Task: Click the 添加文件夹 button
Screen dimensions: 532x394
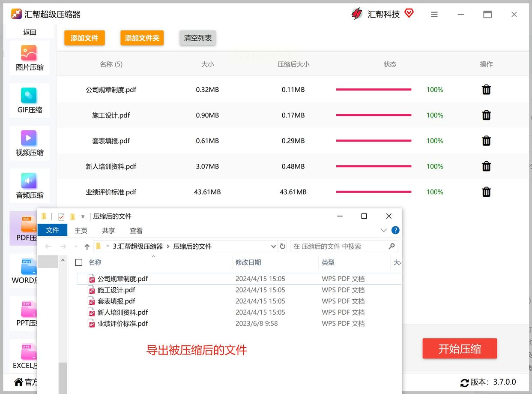Action: coord(142,38)
